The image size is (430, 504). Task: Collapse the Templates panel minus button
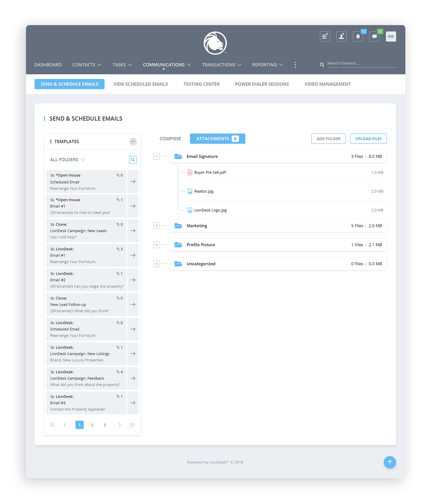pyautogui.click(x=133, y=141)
